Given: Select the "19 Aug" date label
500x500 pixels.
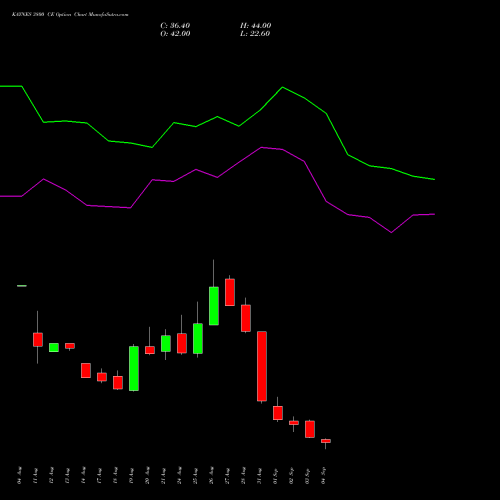Looking at the screenshot, I should [x=131, y=475].
